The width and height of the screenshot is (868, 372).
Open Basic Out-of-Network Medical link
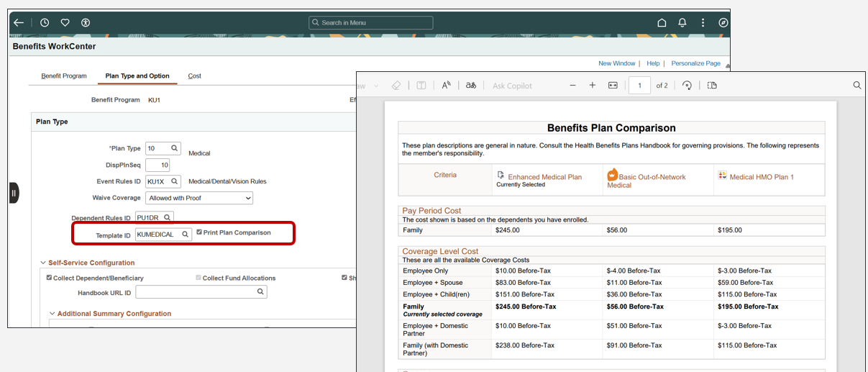pyautogui.click(x=647, y=181)
